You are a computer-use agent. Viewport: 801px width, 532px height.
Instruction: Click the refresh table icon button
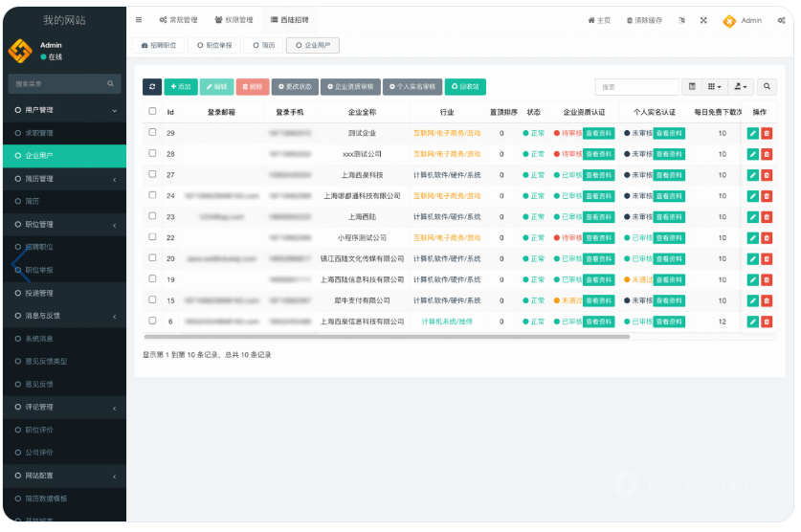click(x=152, y=87)
